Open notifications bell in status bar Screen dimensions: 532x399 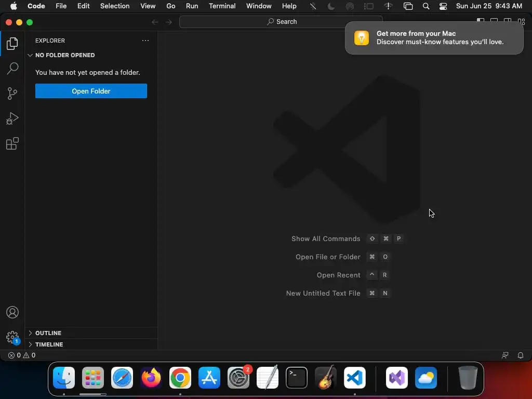pos(521,355)
